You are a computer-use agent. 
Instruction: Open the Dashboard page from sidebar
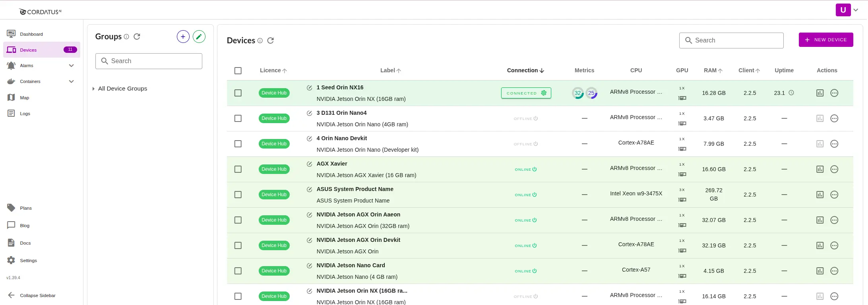click(x=31, y=34)
